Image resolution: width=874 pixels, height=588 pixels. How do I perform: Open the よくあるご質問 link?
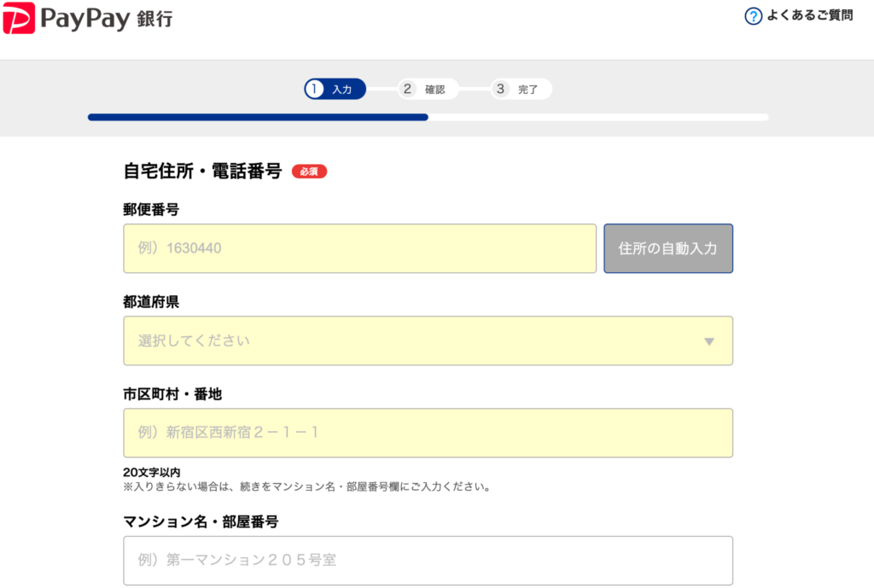click(x=809, y=16)
